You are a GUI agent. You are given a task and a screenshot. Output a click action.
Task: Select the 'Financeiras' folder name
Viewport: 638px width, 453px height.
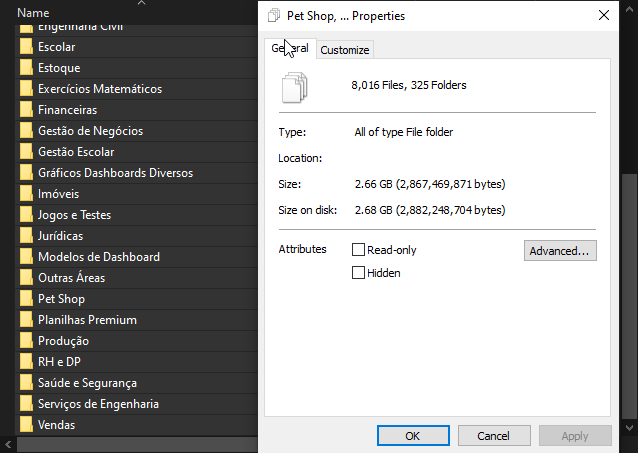coord(68,110)
